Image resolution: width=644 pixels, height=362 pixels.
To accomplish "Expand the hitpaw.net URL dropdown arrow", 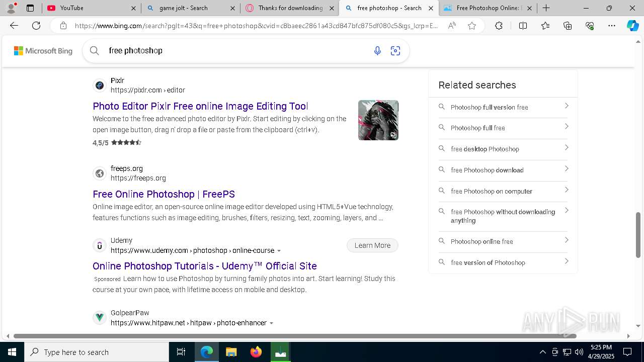I will [x=272, y=323].
